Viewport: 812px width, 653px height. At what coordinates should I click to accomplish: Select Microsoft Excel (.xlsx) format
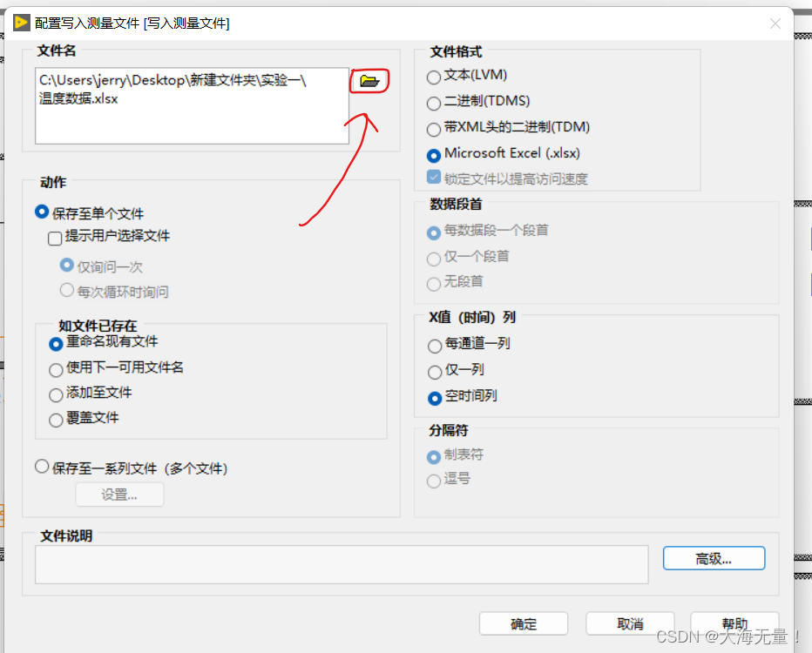[434, 155]
